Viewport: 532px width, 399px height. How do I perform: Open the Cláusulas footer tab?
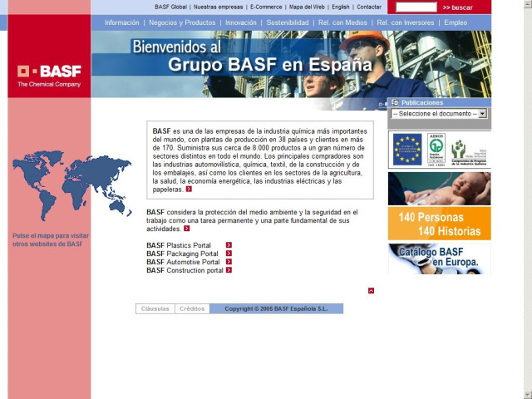pyautogui.click(x=155, y=308)
